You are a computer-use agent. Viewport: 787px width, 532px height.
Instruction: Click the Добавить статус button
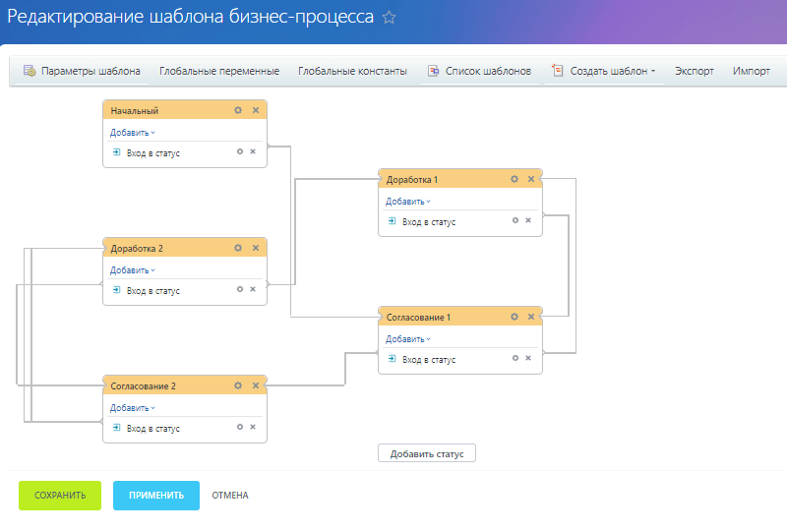coord(427,453)
